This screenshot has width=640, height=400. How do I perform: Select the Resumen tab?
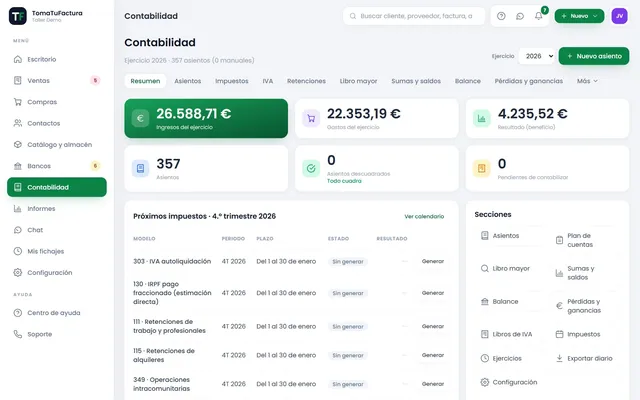pos(145,81)
